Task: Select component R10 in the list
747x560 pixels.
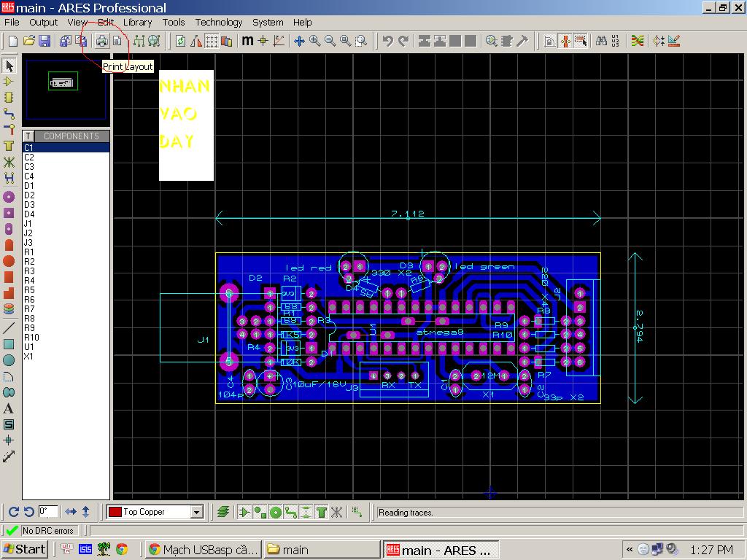Action: (31, 338)
